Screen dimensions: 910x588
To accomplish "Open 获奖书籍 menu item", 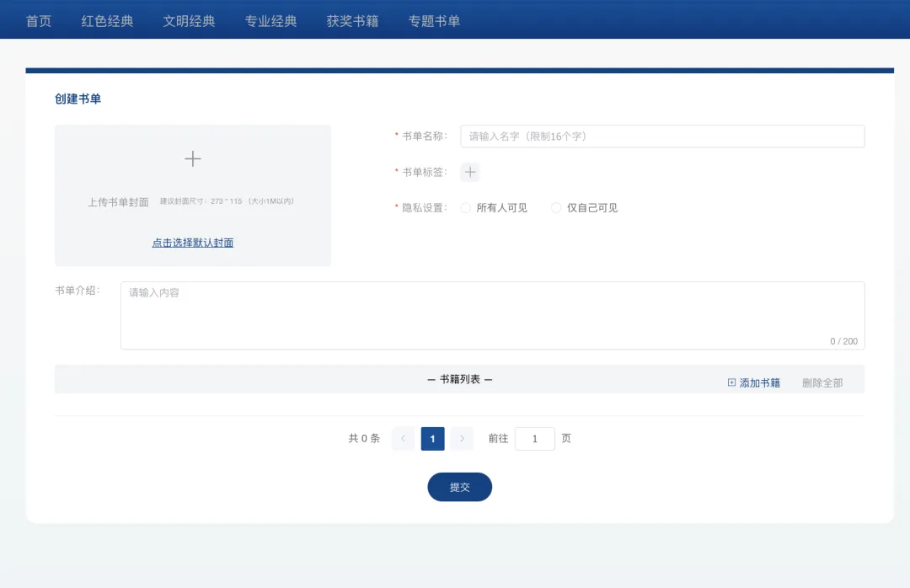I will coord(352,21).
